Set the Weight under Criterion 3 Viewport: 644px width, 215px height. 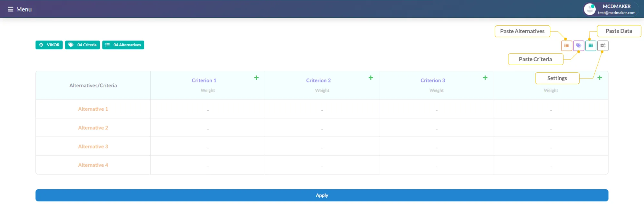click(436, 90)
